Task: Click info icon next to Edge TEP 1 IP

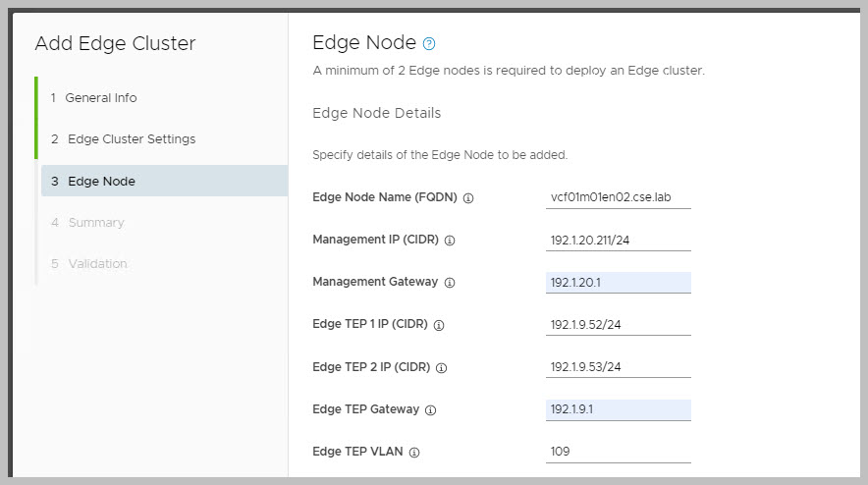Action: 439,325
